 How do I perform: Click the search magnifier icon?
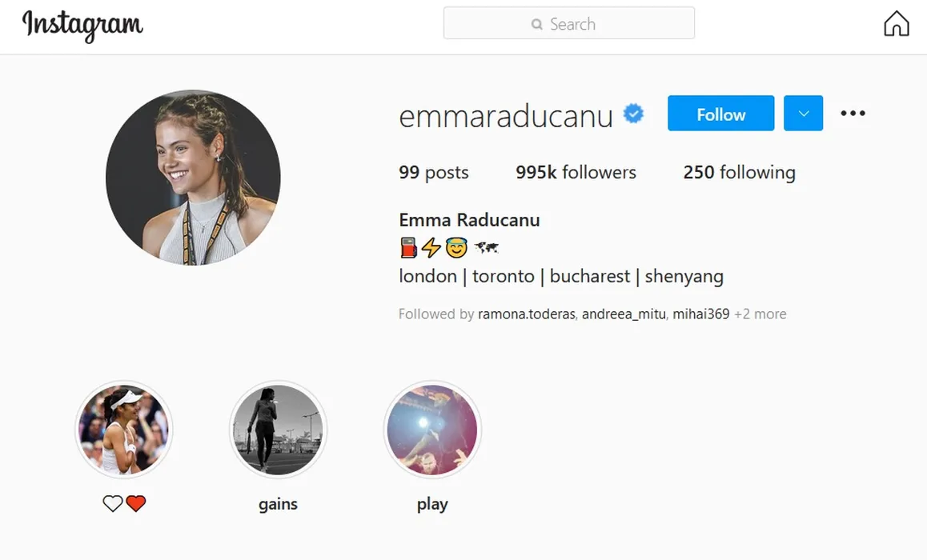pyautogui.click(x=537, y=24)
